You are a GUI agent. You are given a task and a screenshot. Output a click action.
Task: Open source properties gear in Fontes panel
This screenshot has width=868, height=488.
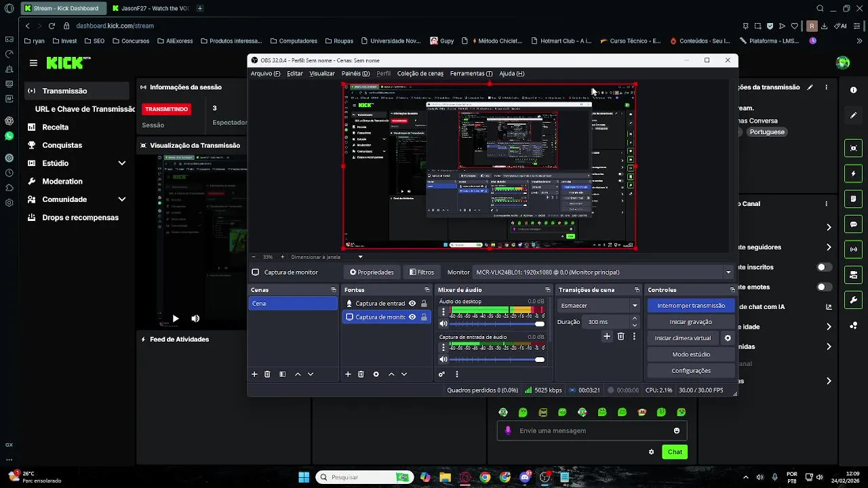pyautogui.click(x=376, y=374)
